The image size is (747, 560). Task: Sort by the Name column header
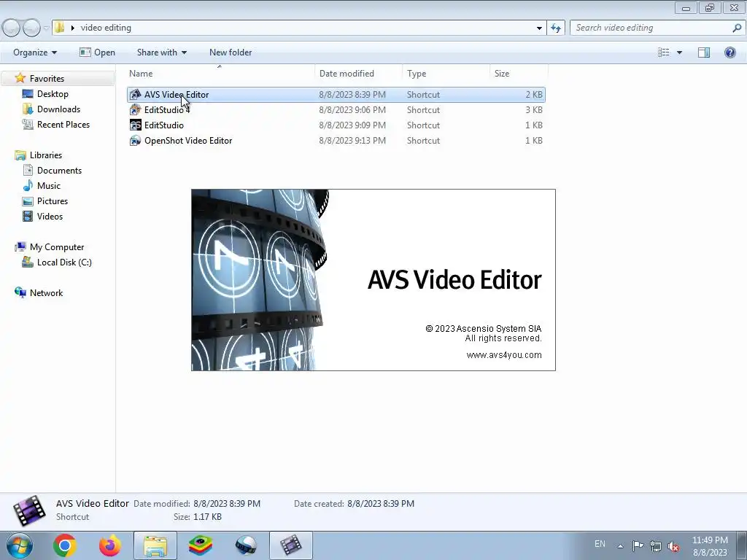tap(220, 74)
